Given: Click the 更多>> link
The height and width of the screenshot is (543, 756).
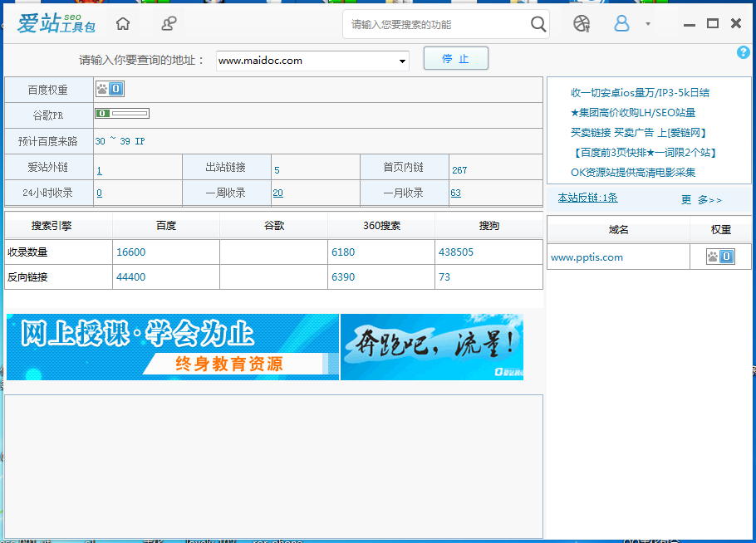Looking at the screenshot, I should point(701,199).
